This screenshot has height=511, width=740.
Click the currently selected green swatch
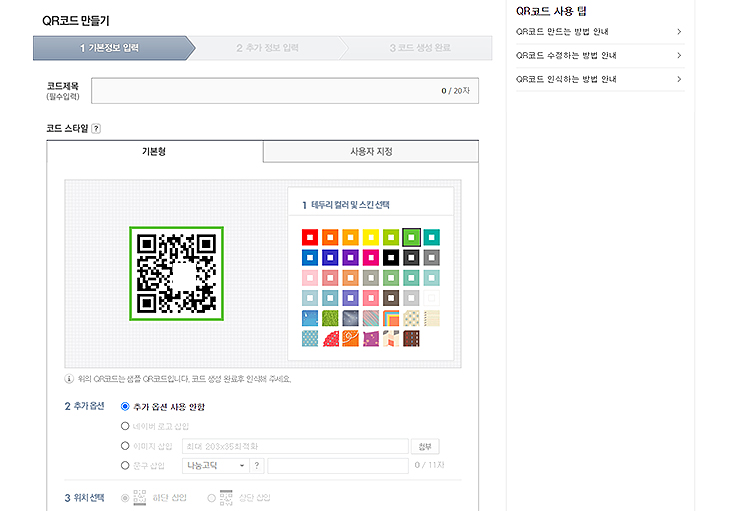pos(411,237)
